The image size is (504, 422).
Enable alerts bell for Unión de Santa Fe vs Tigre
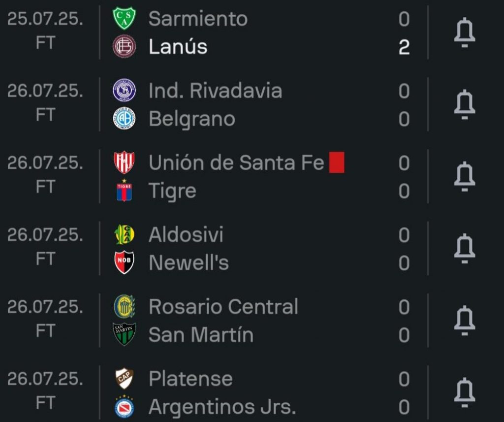tap(465, 177)
